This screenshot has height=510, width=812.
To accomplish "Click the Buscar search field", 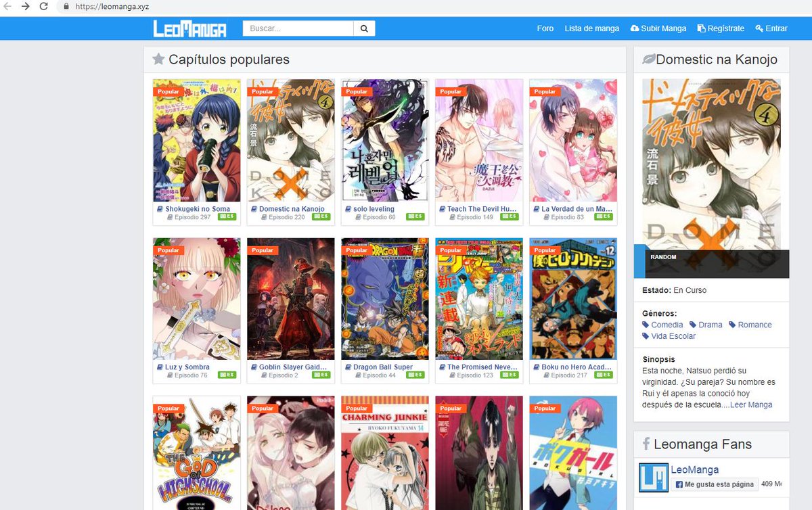I will click(x=298, y=28).
